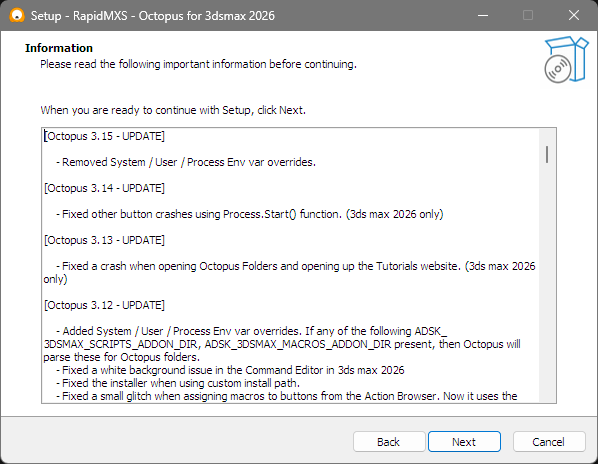Screen dimensions: 598x464
Task: Click the Next button
Action: click(x=464, y=442)
